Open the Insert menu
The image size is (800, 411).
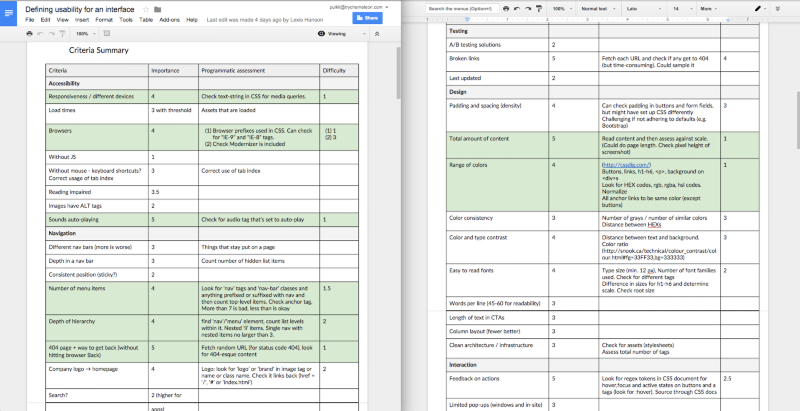pyautogui.click(x=82, y=19)
